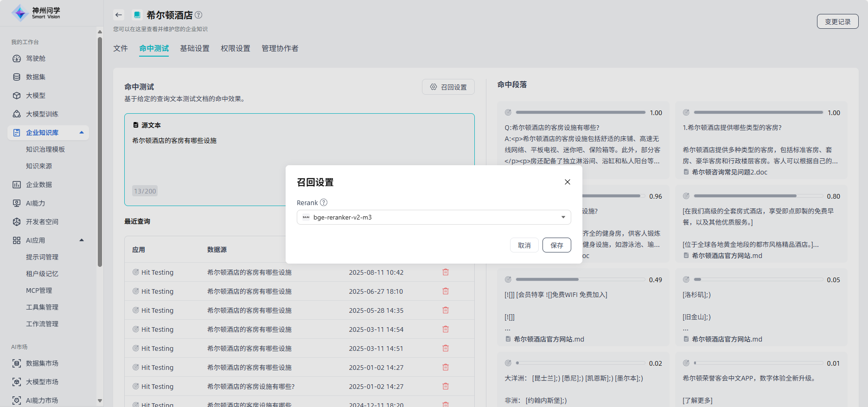
Task: Click the 源文本 query text area
Action: 300,160
